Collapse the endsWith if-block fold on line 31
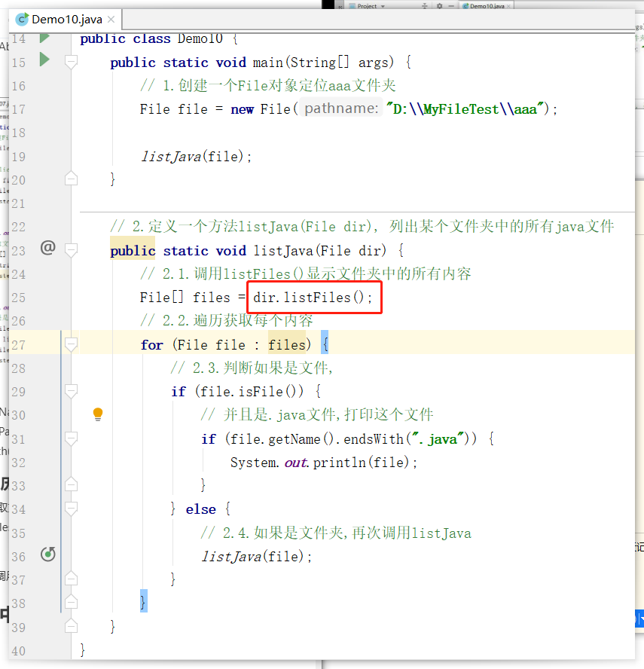 point(71,438)
